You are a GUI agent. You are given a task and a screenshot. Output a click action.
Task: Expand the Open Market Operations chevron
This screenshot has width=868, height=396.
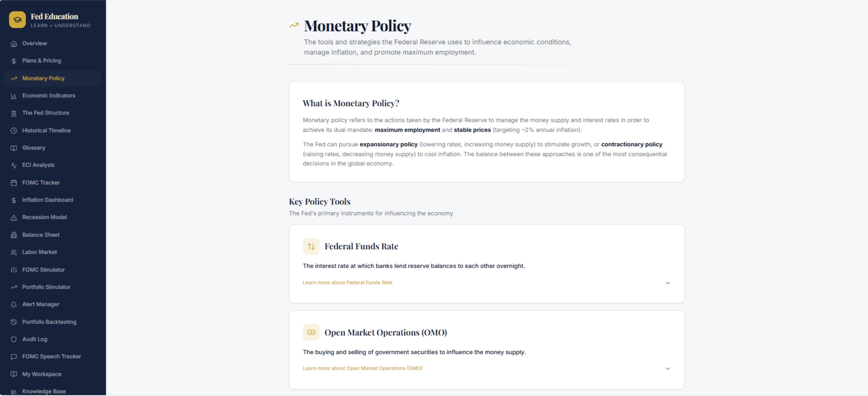click(x=667, y=369)
